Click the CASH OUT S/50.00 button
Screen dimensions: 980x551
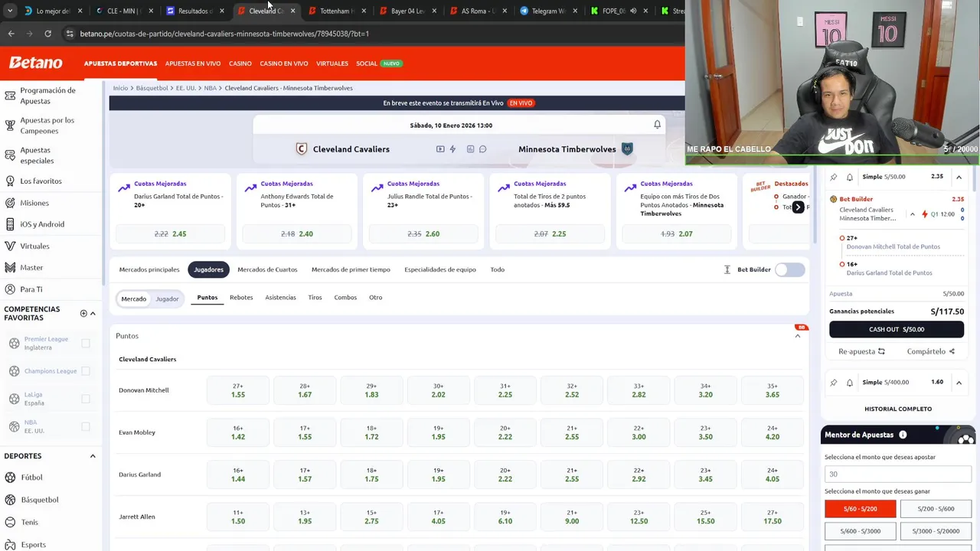pos(897,329)
